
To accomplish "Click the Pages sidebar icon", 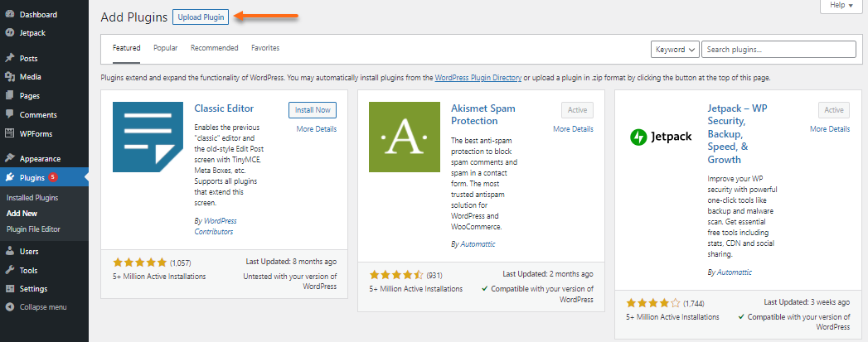I will pos(9,95).
